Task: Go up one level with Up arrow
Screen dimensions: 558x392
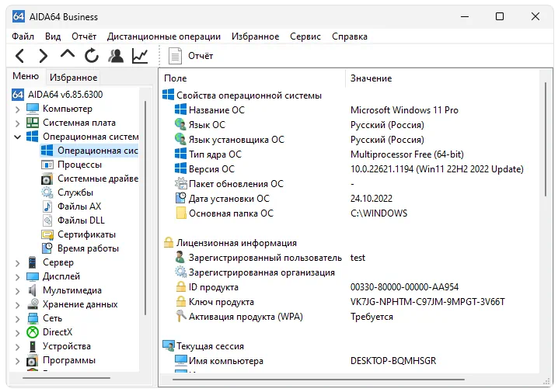Action: point(68,54)
